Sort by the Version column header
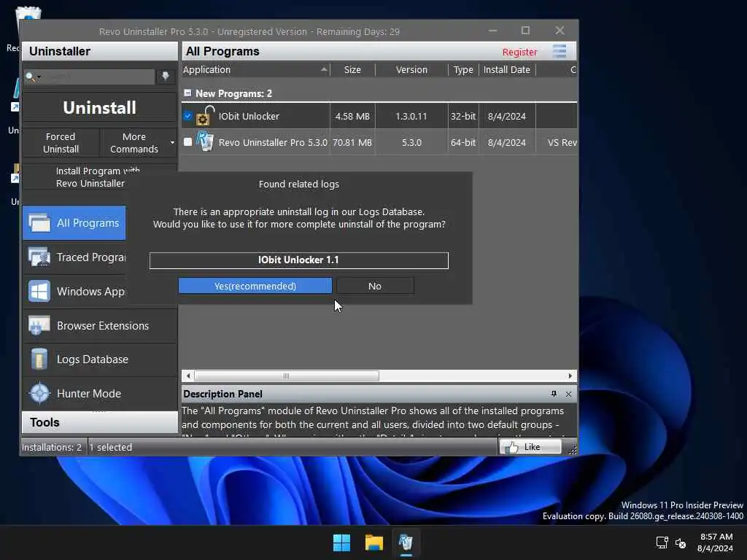The width and height of the screenshot is (747, 560). [x=411, y=69]
